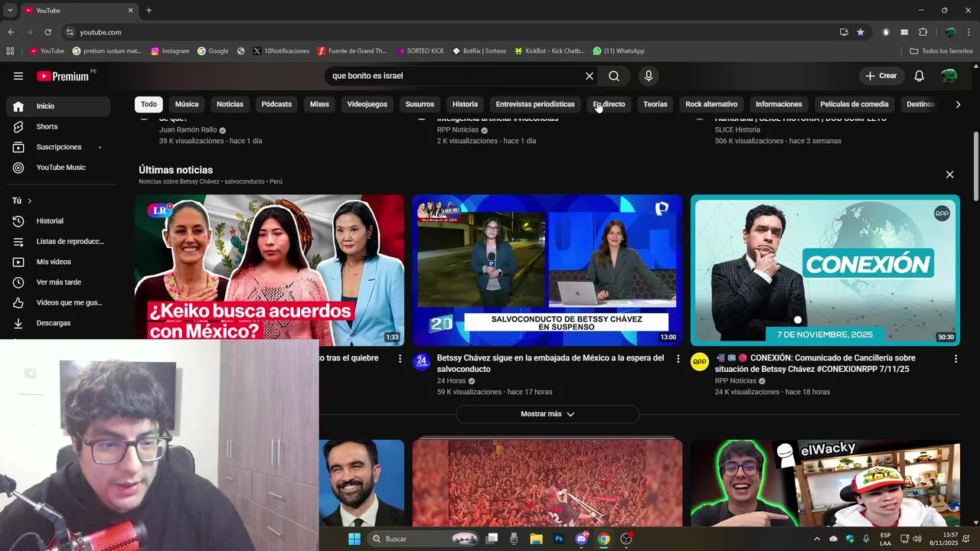This screenshot has height=551, width=980.
Task: Open the RPP channel avatar
Action: click(700, 362)
